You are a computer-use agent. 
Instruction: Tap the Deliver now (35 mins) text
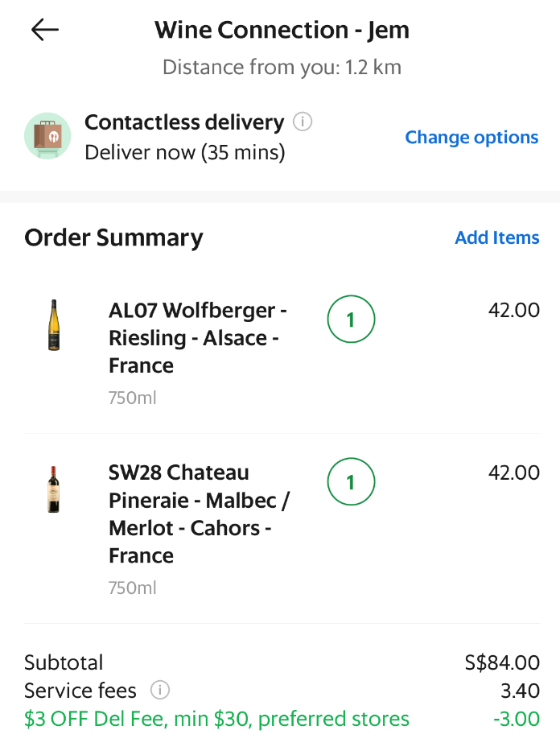click(185, 153)
